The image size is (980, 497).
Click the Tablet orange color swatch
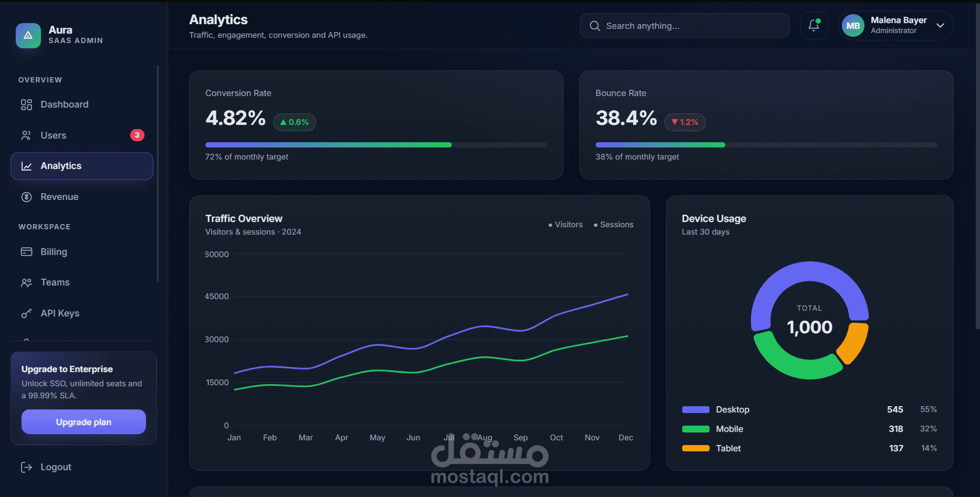pyautogui.click(x=695, y=448)
